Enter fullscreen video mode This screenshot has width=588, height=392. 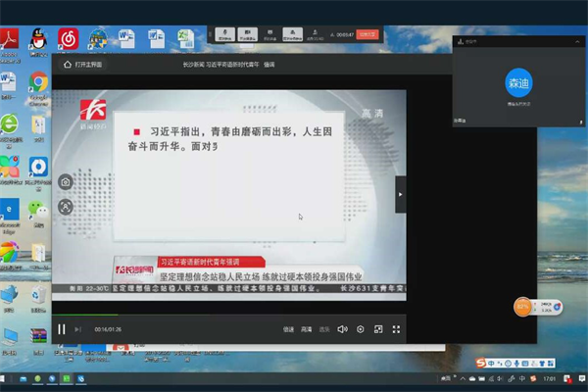(396, 329)
